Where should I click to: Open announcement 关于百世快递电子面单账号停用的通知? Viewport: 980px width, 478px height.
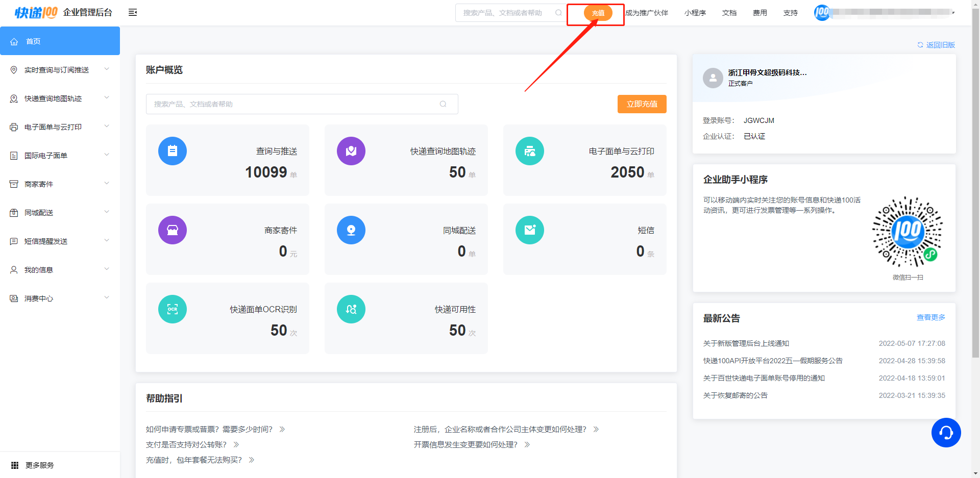764,378
